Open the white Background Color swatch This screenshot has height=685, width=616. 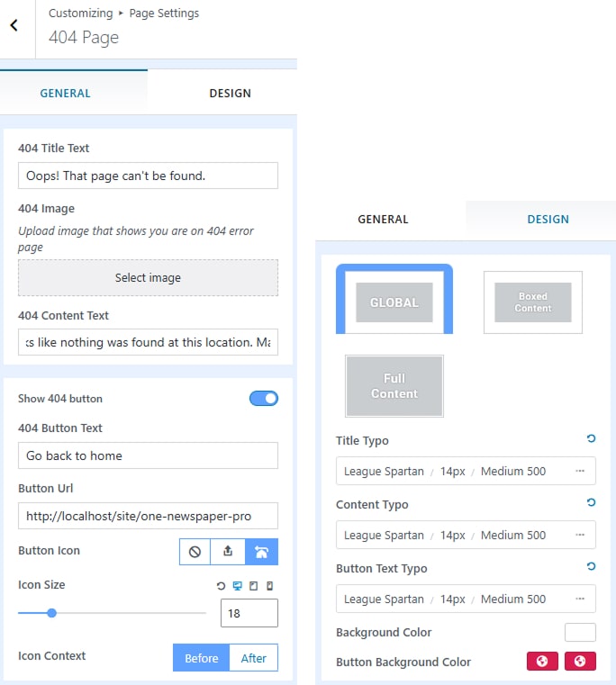[x=580, y=633]
